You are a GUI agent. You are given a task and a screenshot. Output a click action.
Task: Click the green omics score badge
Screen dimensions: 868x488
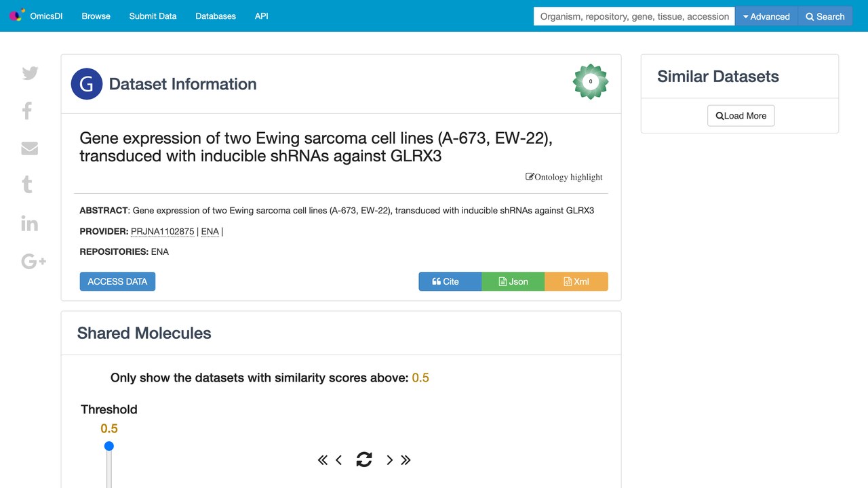coord(591,81)
